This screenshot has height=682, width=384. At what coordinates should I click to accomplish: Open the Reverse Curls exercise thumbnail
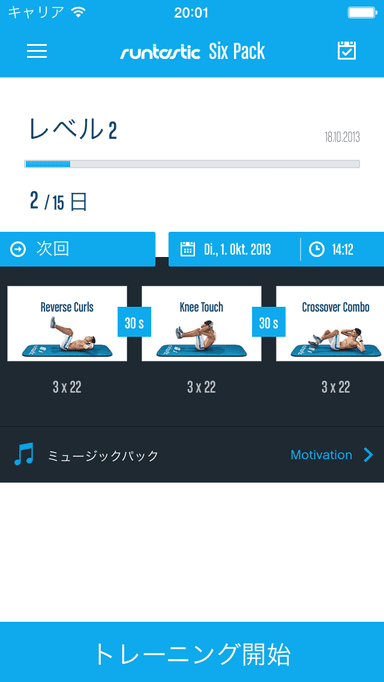click(67, 323)
